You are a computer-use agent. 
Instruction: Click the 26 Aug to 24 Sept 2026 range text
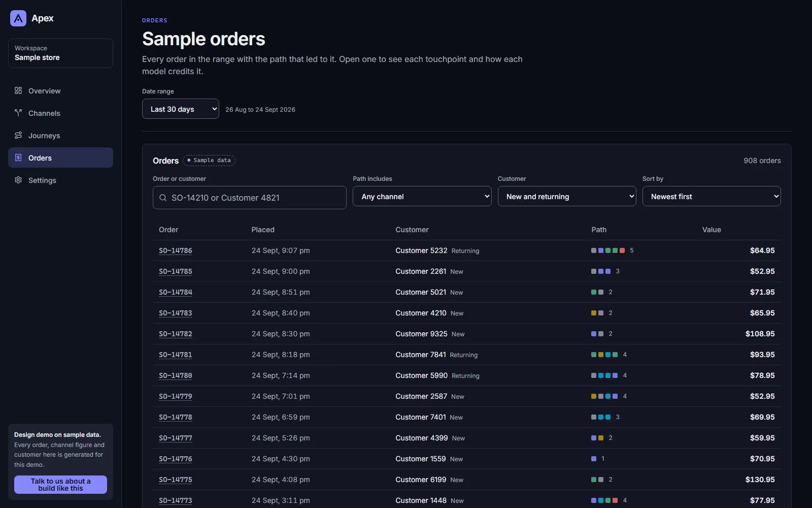[x=260, y=109]
